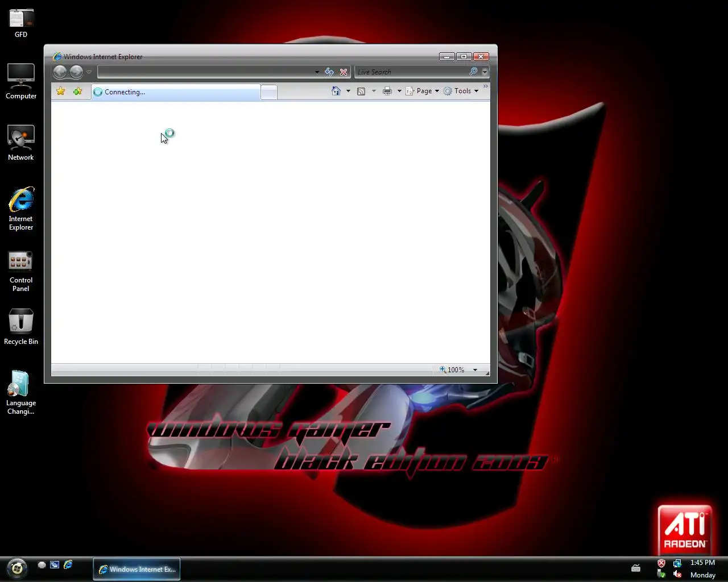The image size is (728, 582).
Task: Open the recent pages dropdown arrow
Action: pyautogui.click(x=89, y=72)
